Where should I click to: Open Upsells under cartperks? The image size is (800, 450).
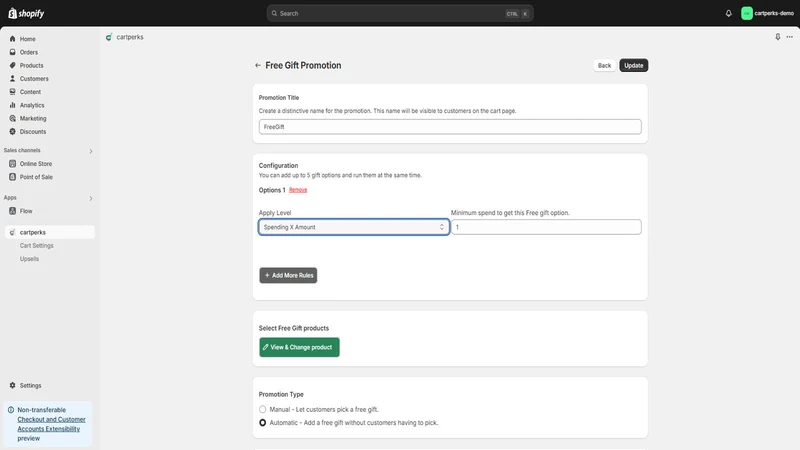point(29,259)
